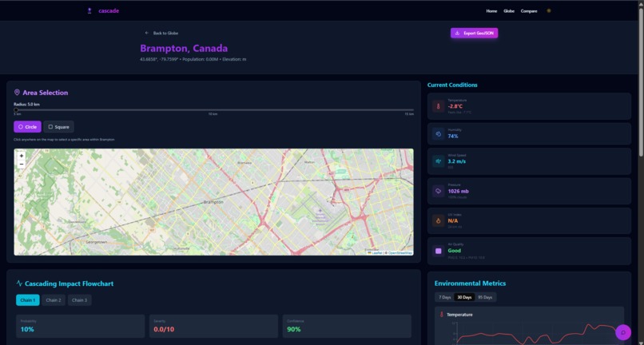This screenshot has height=345, width=644.
Task: Show 95 Days of environmental metrics
Action: pyautogui.click(x=485, y=297)
